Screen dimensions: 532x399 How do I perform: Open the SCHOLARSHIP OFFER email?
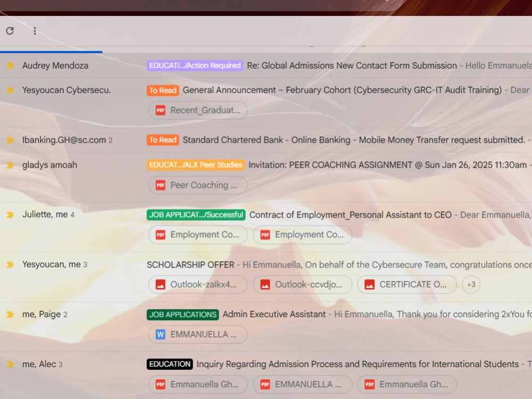(190, 264)
